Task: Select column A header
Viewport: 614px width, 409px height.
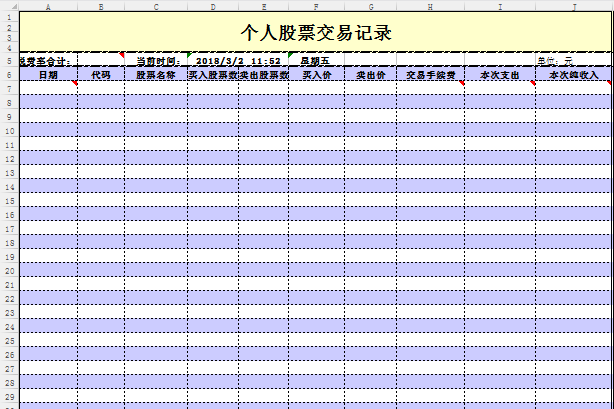Action: click(x=48, y=5)
